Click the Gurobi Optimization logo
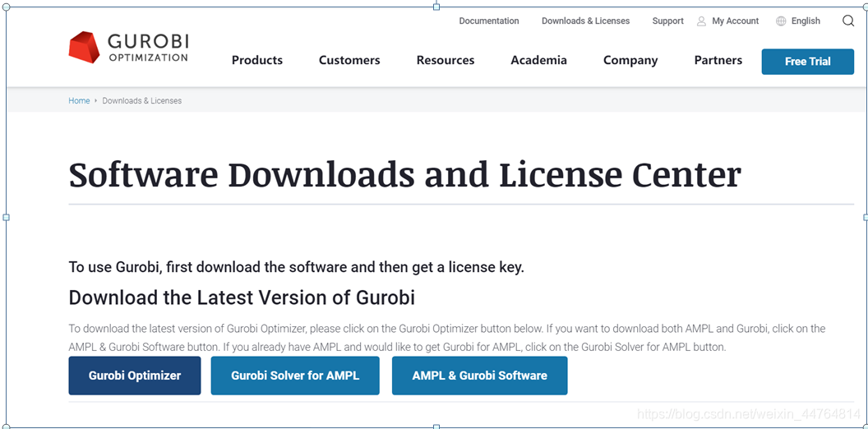The image size is (868, 429). coord(128,47)
